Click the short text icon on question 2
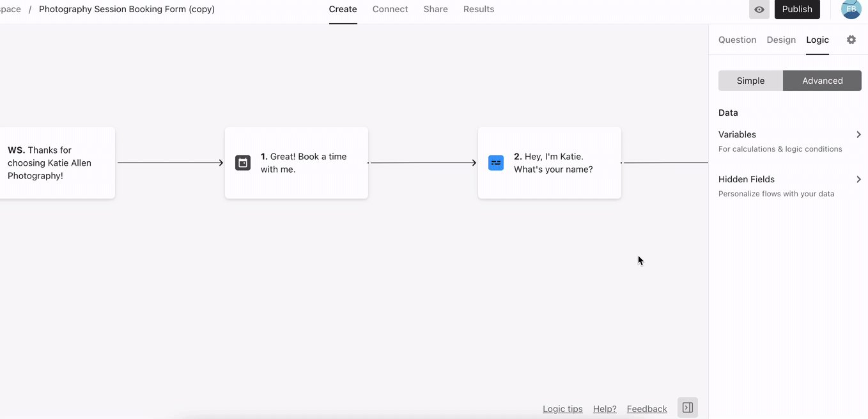The image size is (868, 419). (x=496, y=163)
